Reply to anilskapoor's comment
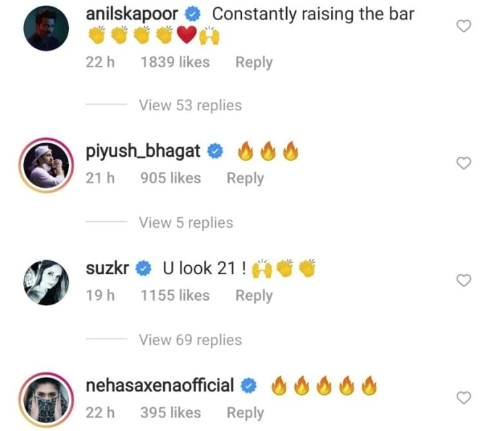Image resolution: width=504 pixels, height=431 pixels. (254, 63)
